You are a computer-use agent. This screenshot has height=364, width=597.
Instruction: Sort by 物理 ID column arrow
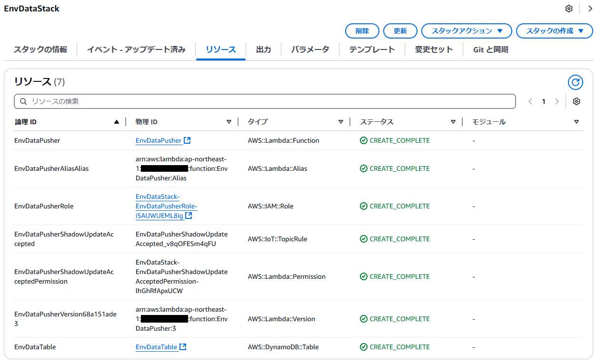[x=229, y=122]
